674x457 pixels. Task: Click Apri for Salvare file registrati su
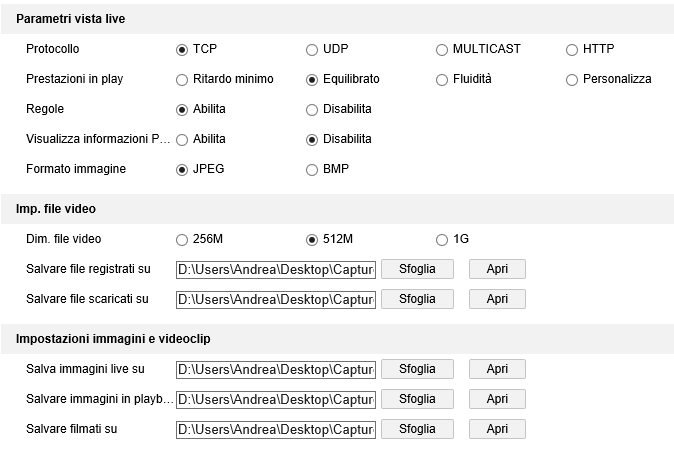point(497,269)
